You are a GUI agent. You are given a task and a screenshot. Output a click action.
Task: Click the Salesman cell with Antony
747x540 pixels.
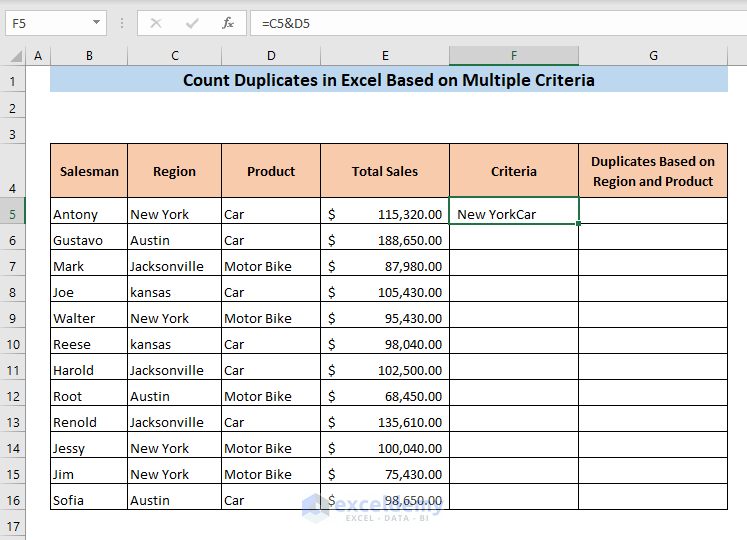pyautogui.click(x=88, y=214)
